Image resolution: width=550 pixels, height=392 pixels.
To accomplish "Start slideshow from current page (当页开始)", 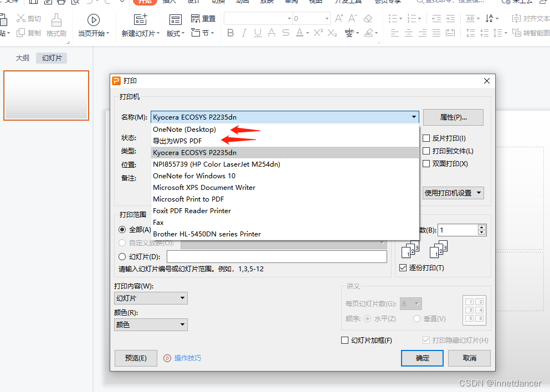I will pyautogui.click(x=93, y=20).
